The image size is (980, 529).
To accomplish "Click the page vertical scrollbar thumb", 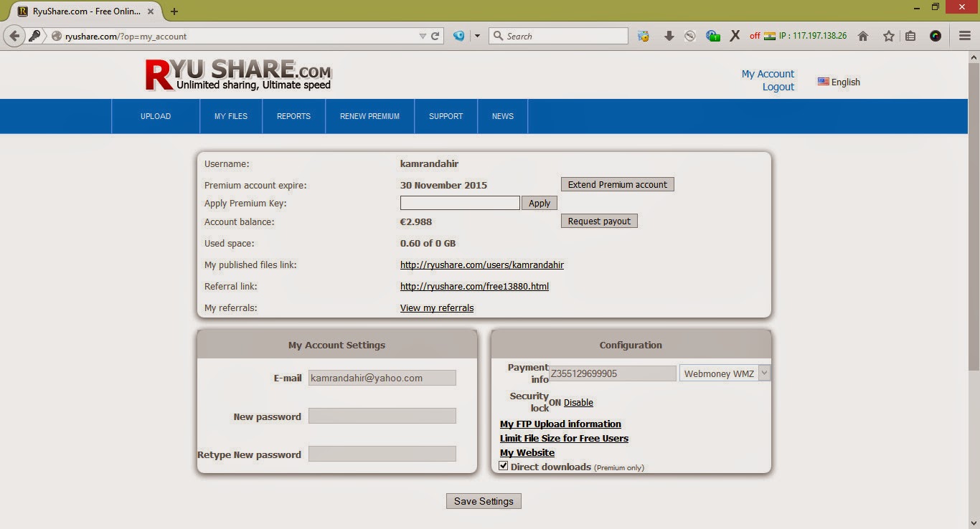I will pos(974,217).
